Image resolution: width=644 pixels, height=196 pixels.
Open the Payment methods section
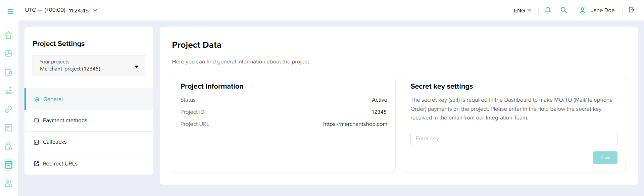(x=65, y=120)
